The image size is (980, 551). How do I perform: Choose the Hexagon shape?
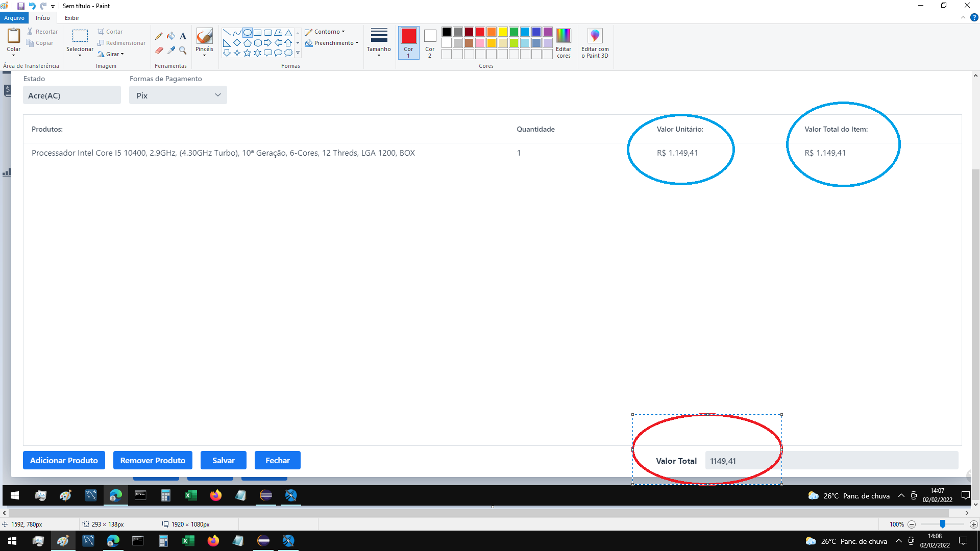point(257,43)
